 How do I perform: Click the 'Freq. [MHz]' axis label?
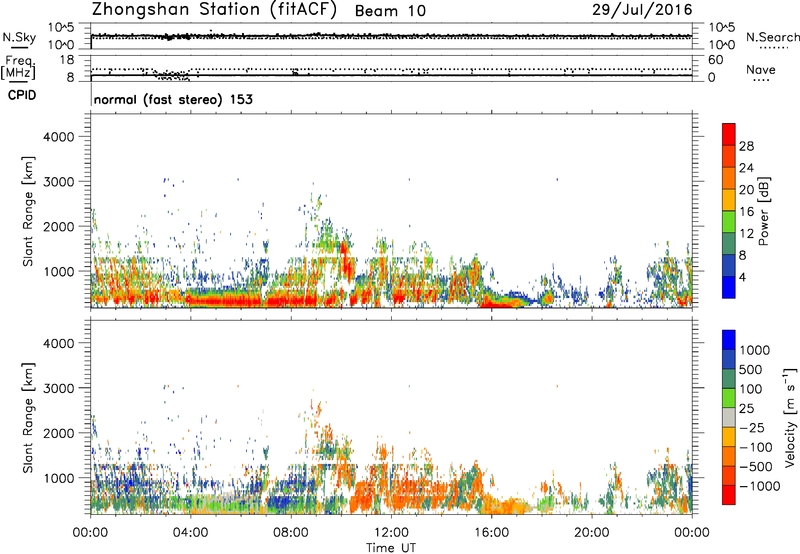18,68
